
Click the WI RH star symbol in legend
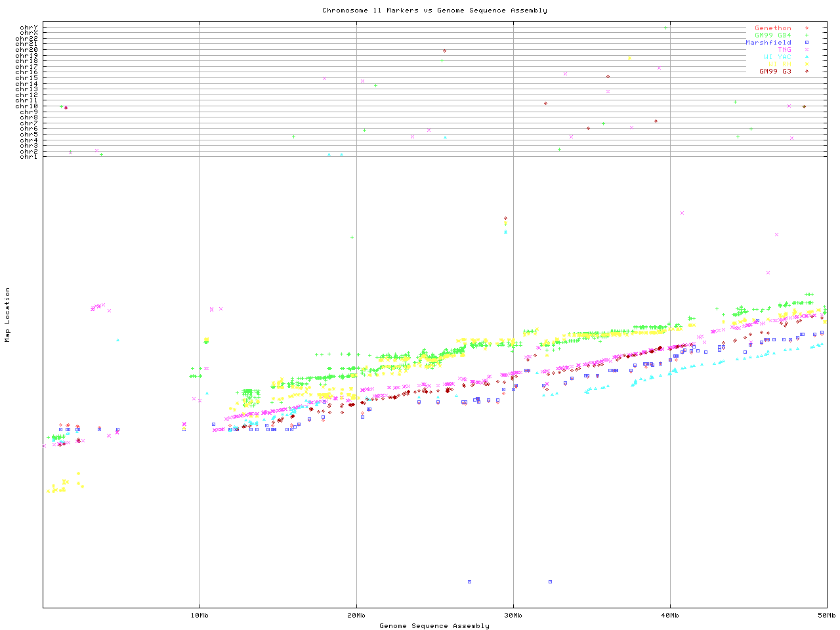click(x=807, y=64)
